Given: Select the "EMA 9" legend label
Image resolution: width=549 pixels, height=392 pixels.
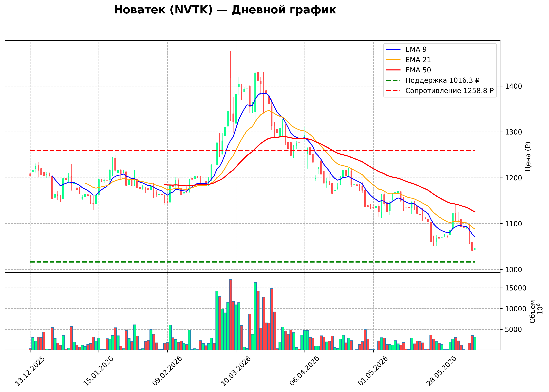Looking at the screenshot, I should tap(416, 49).
